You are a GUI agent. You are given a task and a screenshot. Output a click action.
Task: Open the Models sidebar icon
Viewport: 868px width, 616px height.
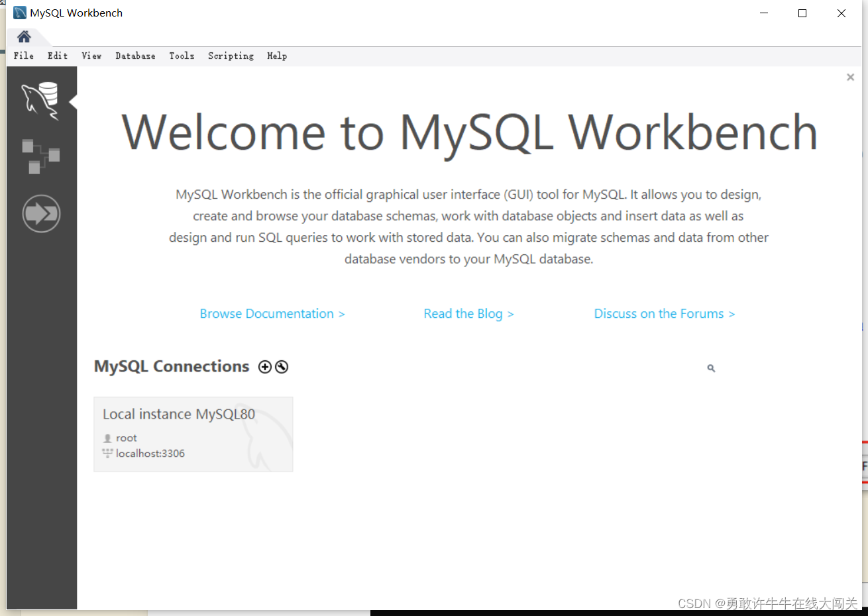(x=40, y=156)
